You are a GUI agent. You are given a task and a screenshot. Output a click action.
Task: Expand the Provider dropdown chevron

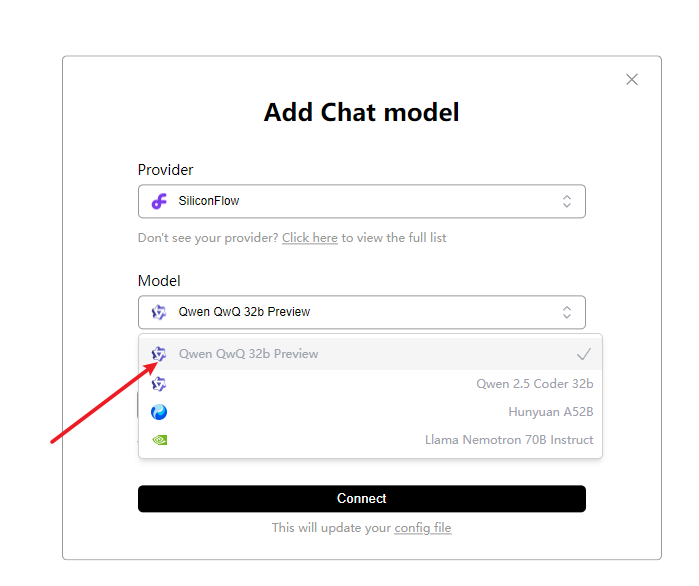[x=566, y=201]
